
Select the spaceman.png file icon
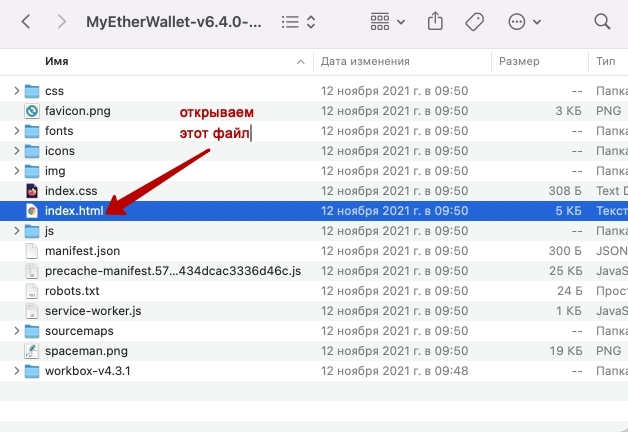32,351
